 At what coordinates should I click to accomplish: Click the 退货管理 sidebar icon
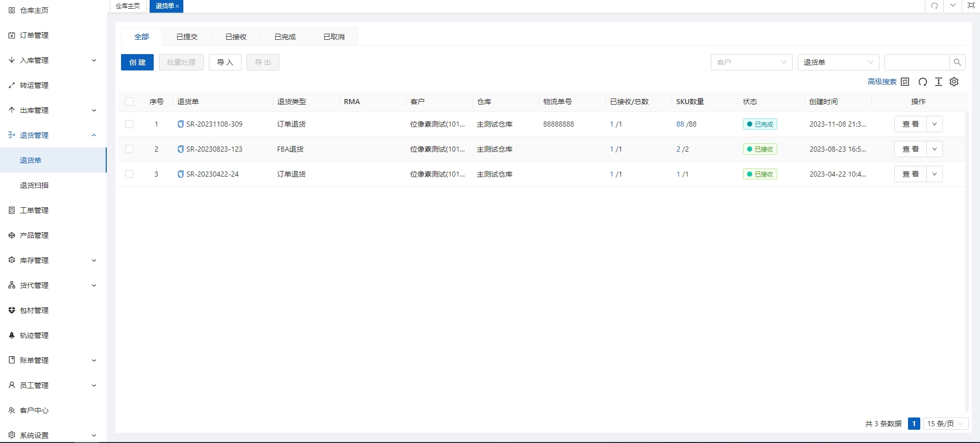pyautogui.click(x=12, y=135)
